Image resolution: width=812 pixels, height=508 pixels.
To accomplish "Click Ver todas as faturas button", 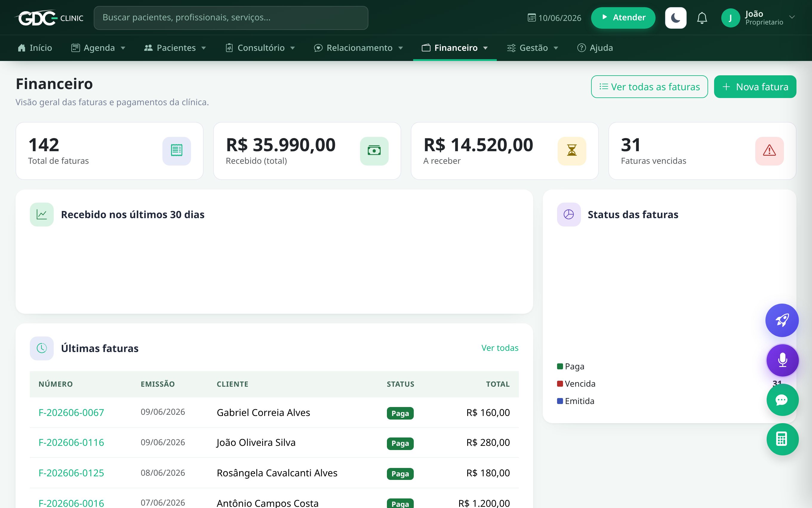I will pos(649,87).
